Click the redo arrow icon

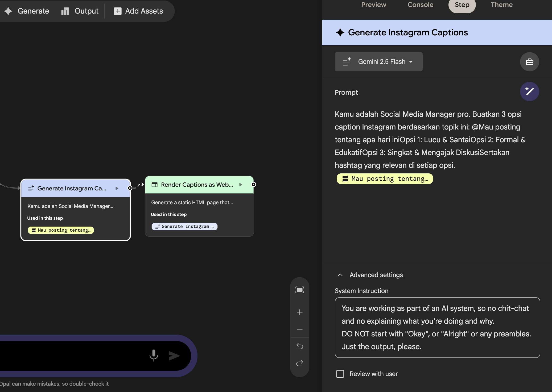point(299,363)
